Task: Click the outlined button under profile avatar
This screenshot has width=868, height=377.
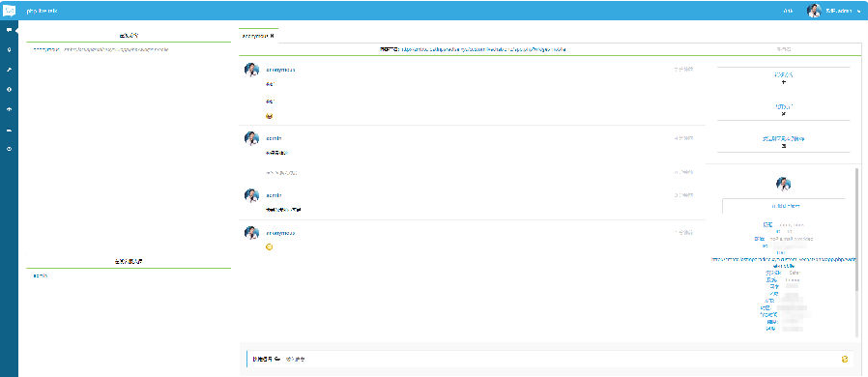Action: click(x=783, y=206)
